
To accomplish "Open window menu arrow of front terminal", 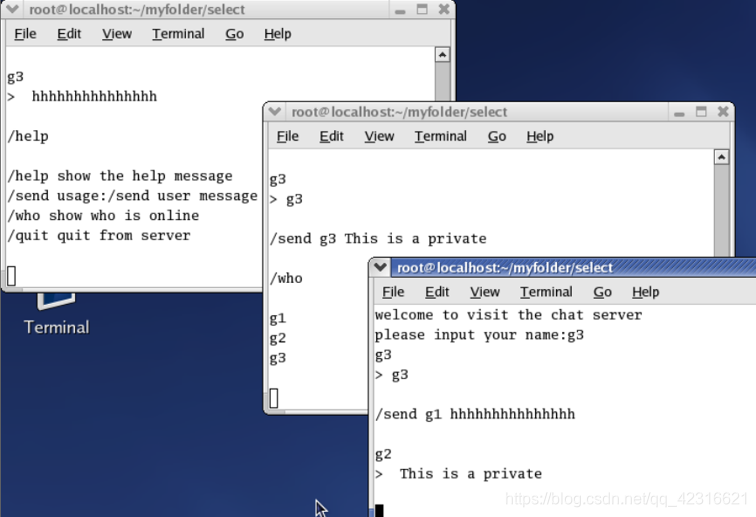I will 380,267.
